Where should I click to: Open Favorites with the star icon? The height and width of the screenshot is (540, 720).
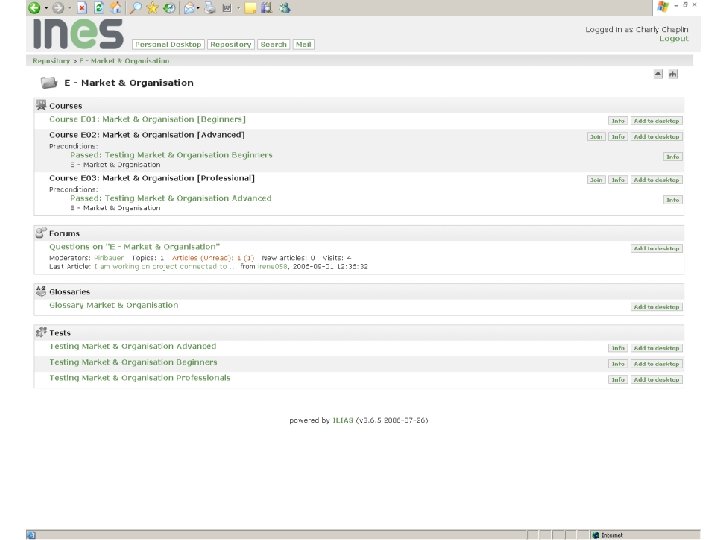point(152,7)
